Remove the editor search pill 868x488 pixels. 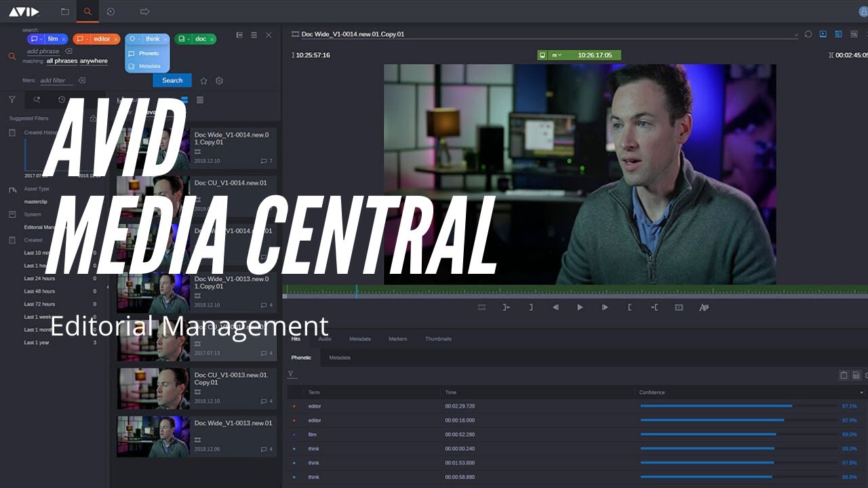pos(116,39)
